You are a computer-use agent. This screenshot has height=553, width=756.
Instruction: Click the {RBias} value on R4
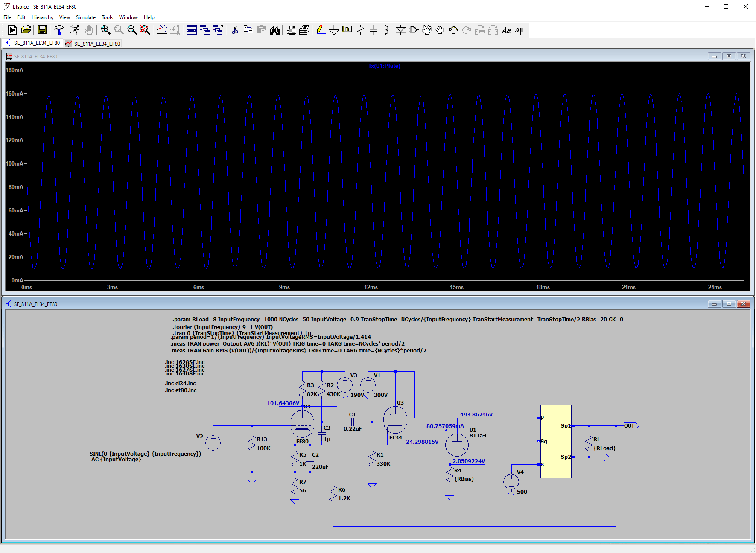(x=464, y=479)
